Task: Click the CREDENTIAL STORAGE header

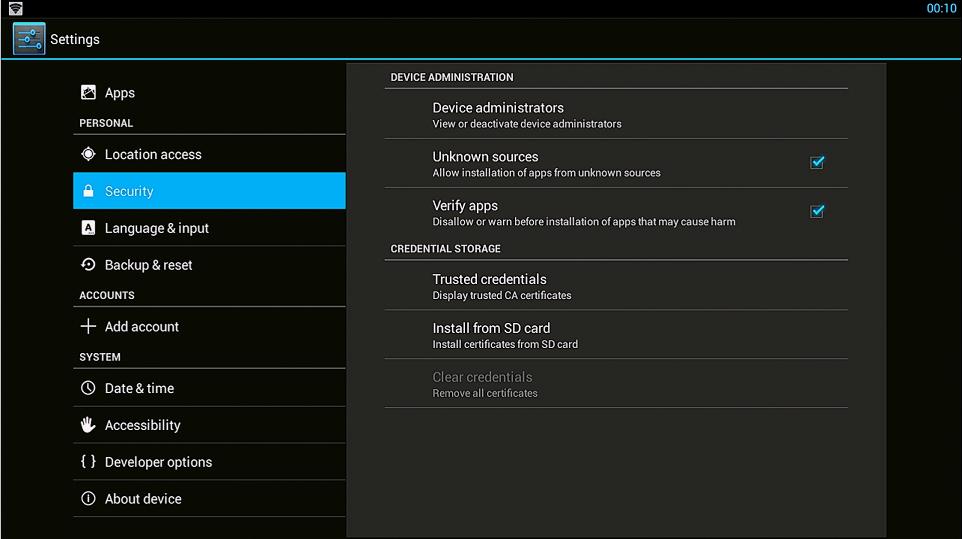Action: pos(445,249)
